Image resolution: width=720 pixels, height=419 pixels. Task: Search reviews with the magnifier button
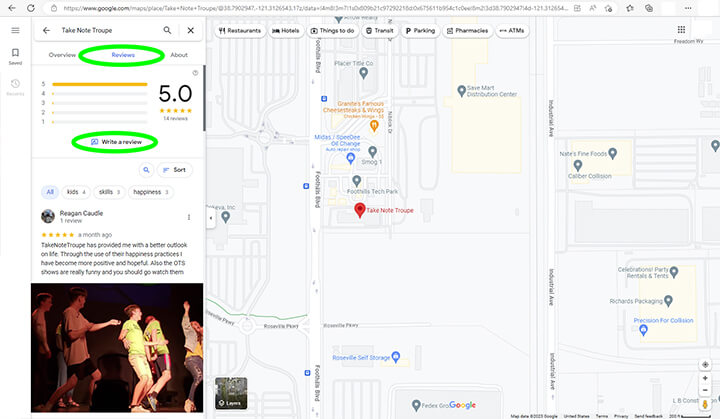[x=146, y=170]
